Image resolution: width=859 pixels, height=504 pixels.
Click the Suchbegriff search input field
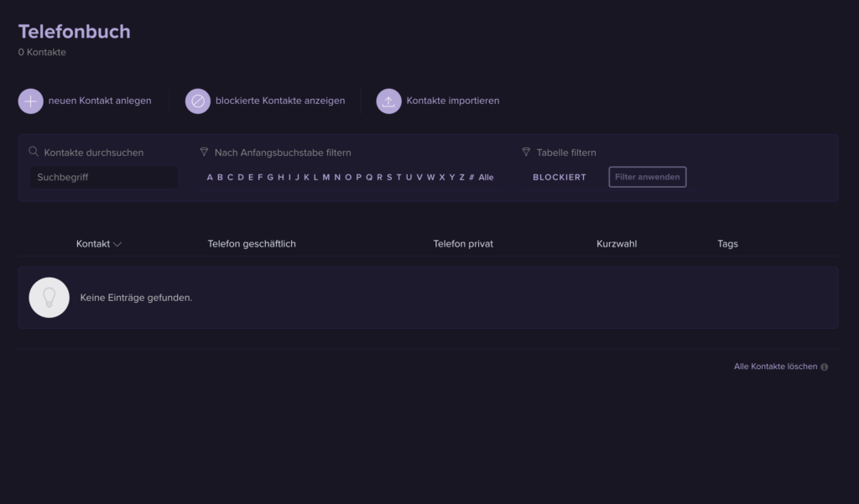[103, 177]
